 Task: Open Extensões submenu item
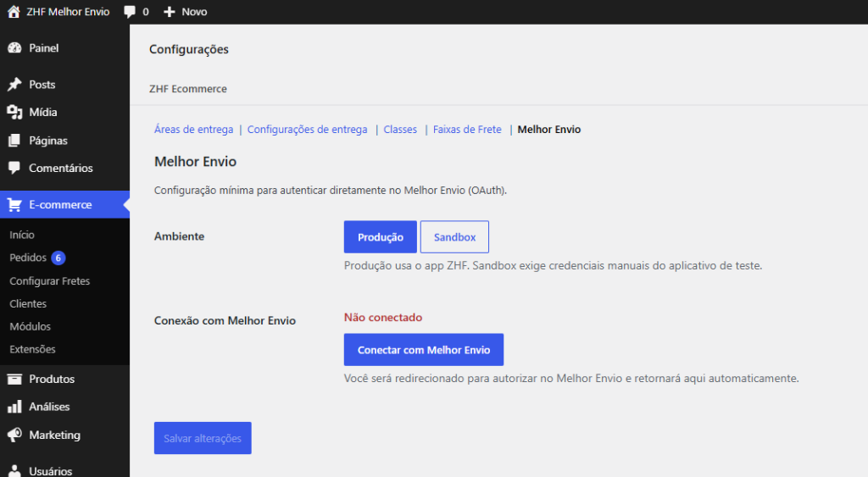pos(33,349)
